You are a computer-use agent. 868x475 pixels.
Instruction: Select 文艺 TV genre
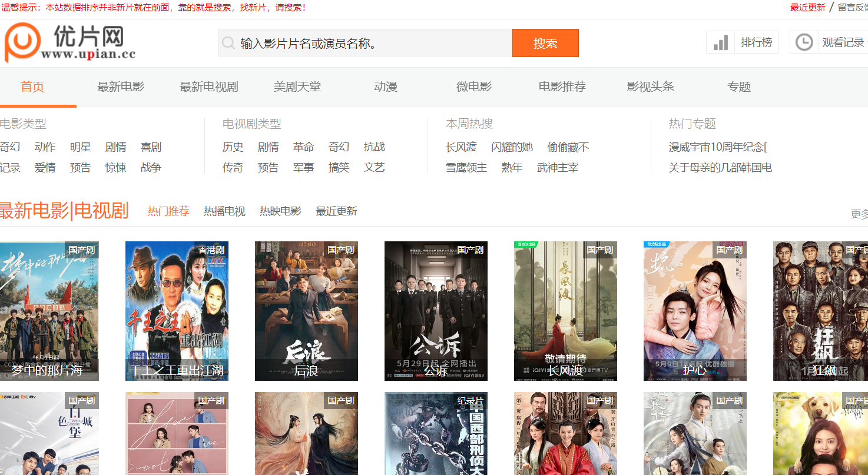pos(375,168)
